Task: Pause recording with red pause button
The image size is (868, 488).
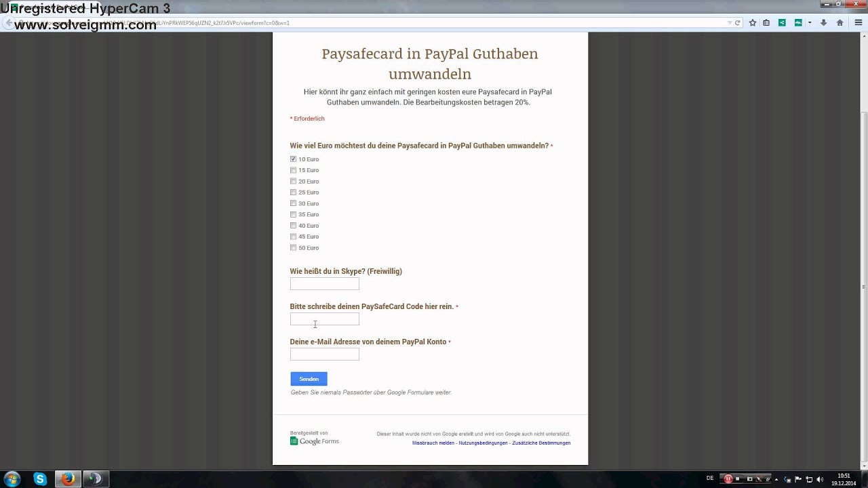Action: [728, 479]
